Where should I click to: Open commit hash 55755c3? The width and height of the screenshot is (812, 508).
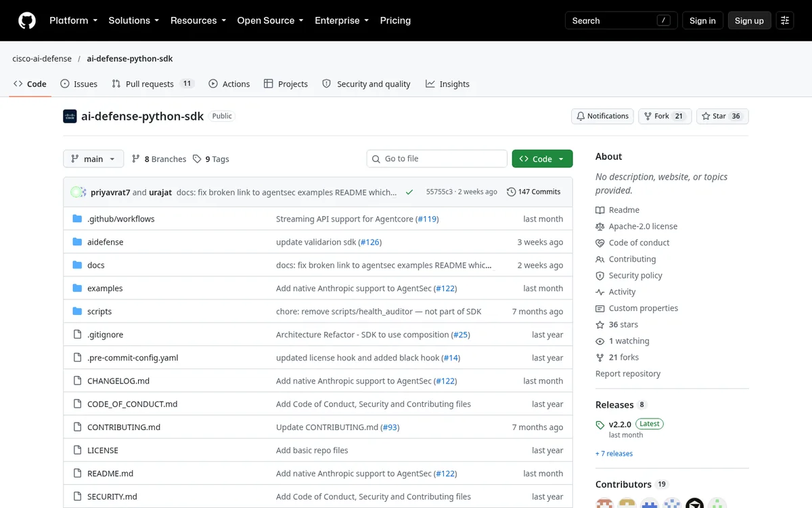pos(439,192)
